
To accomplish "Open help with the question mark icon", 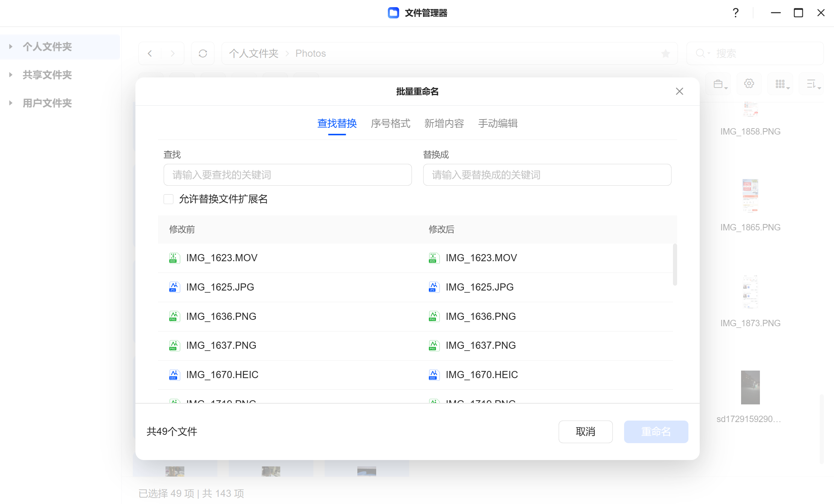I will 735,13.
